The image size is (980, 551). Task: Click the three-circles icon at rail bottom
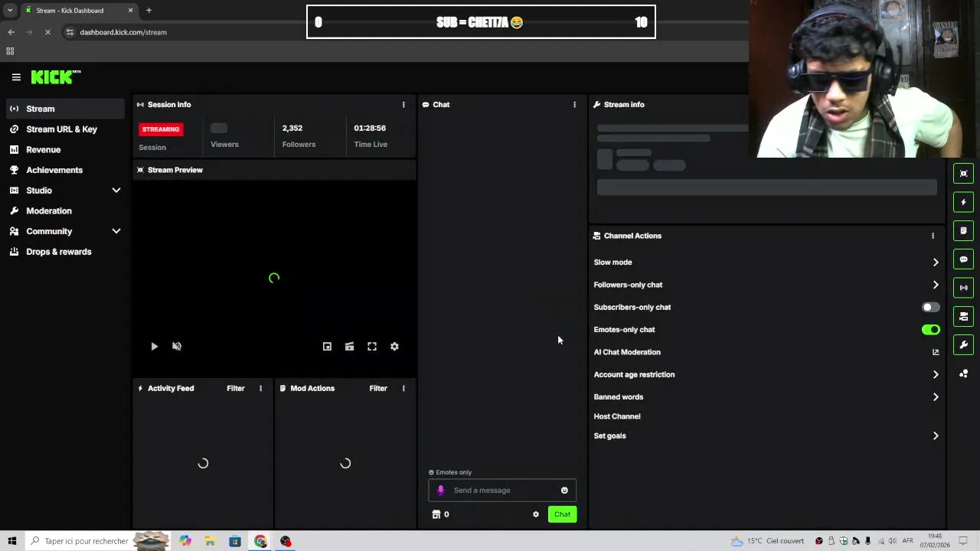coord(963,373)
